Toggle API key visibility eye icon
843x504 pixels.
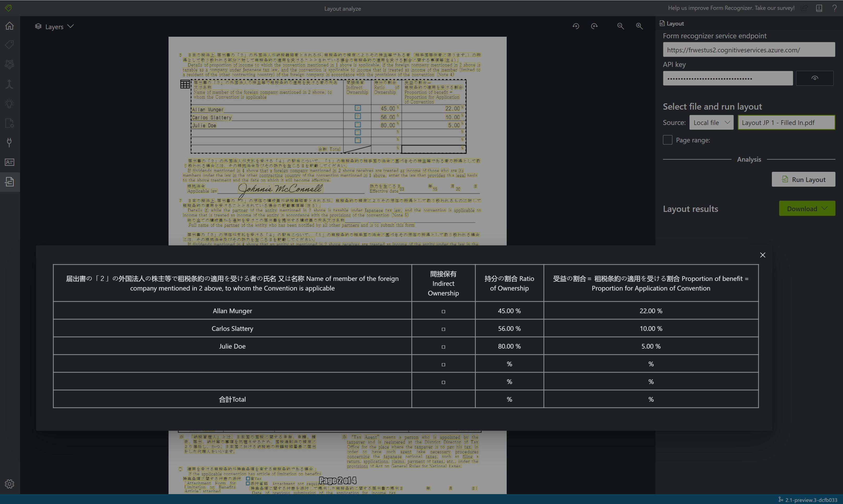815,78
